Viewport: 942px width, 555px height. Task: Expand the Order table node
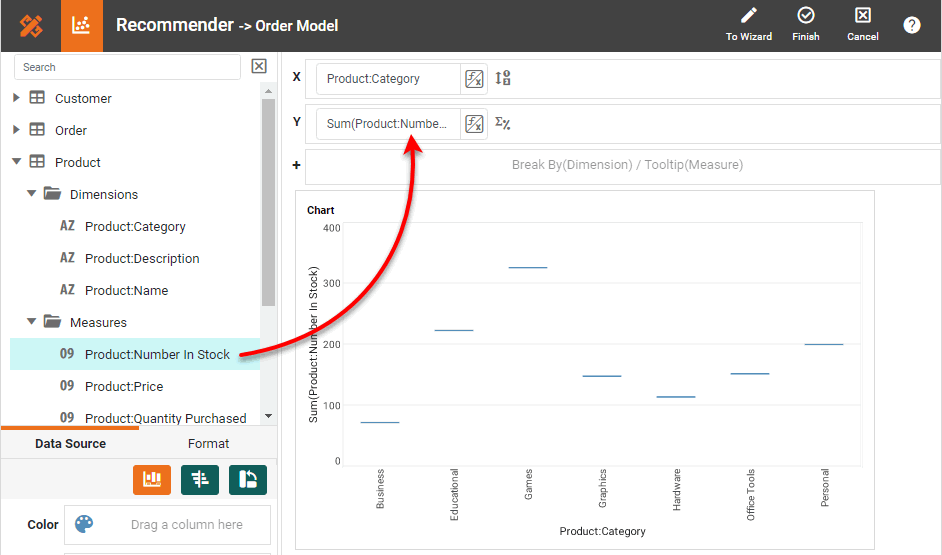16,130
